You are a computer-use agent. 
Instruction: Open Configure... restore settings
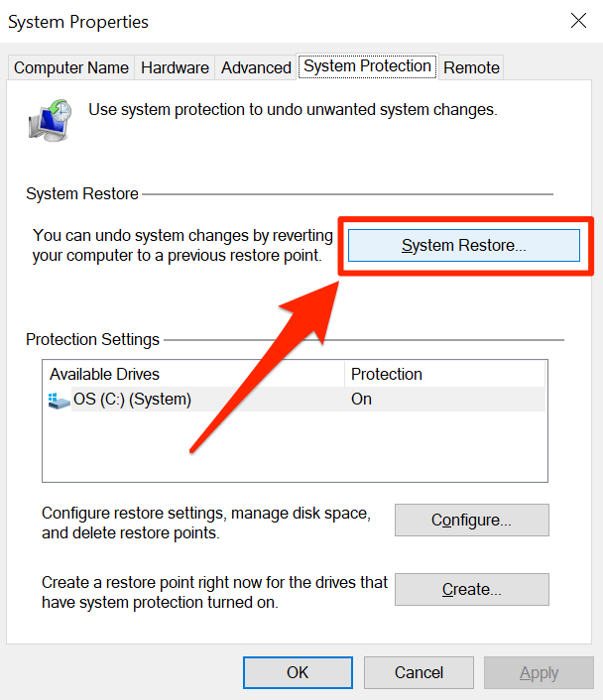(471, 520)
